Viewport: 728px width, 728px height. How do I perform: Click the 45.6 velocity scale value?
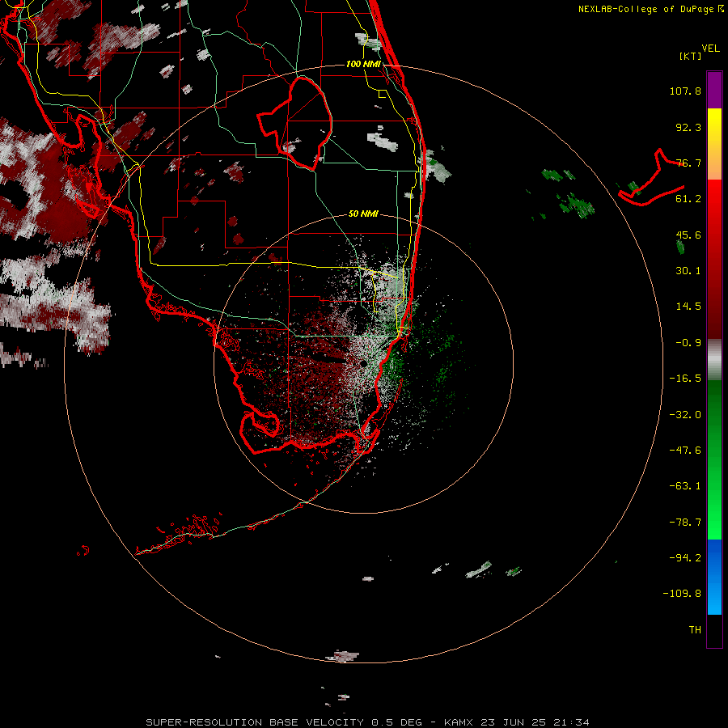[x=688, y=235]
